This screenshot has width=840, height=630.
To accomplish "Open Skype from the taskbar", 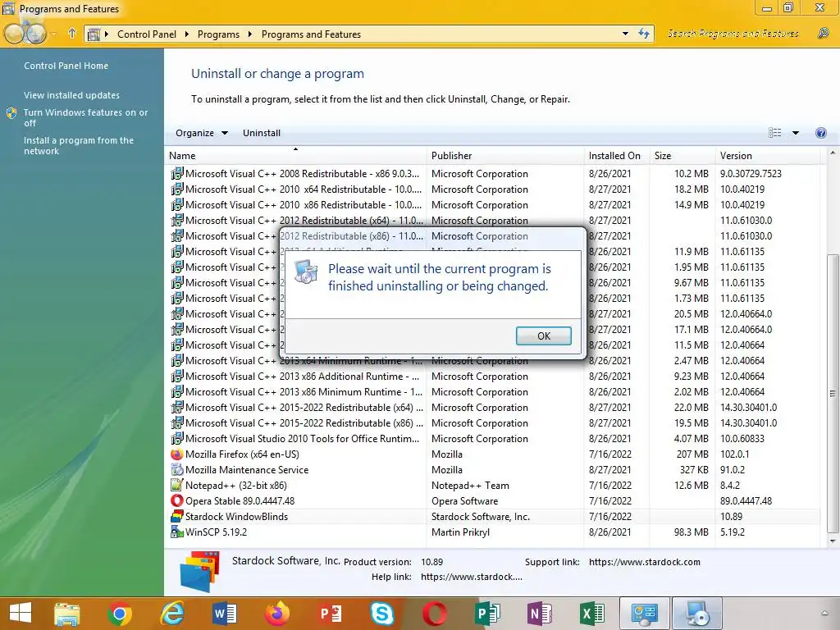I will click(382, 614).
